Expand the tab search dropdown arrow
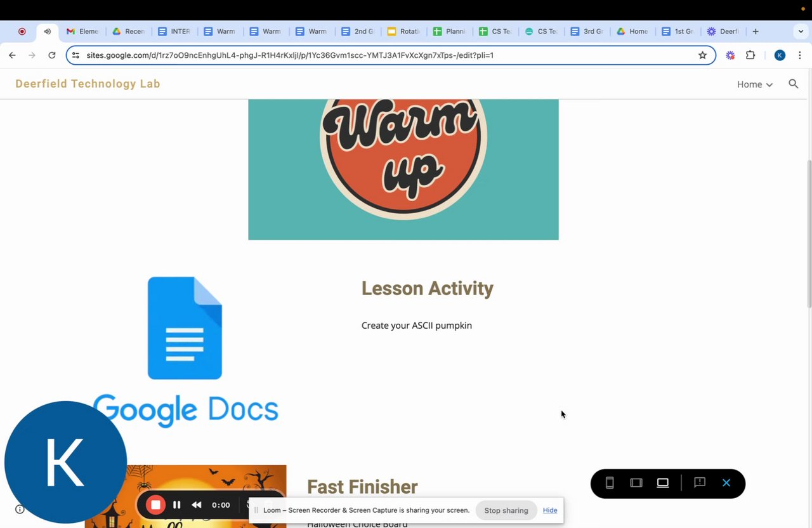This screenshot has width=812, height=528. [x=801, y=31]
